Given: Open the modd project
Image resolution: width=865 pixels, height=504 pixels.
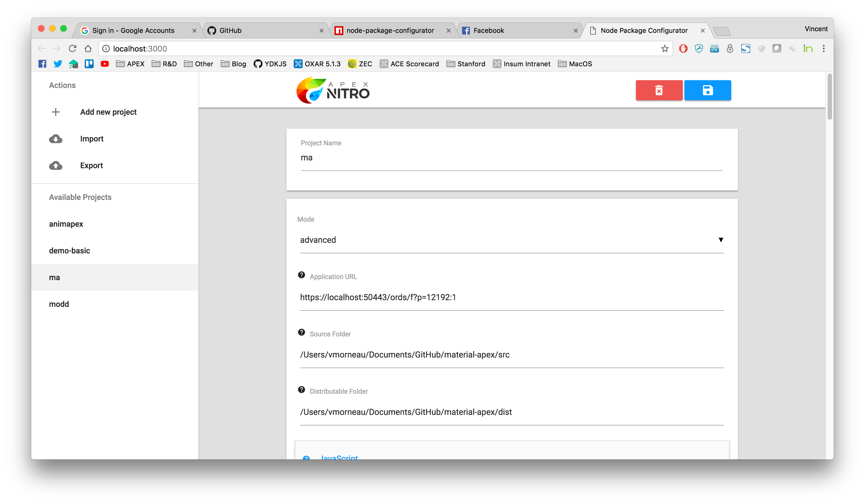Looking at the screenshot, I should coord(59,304).
